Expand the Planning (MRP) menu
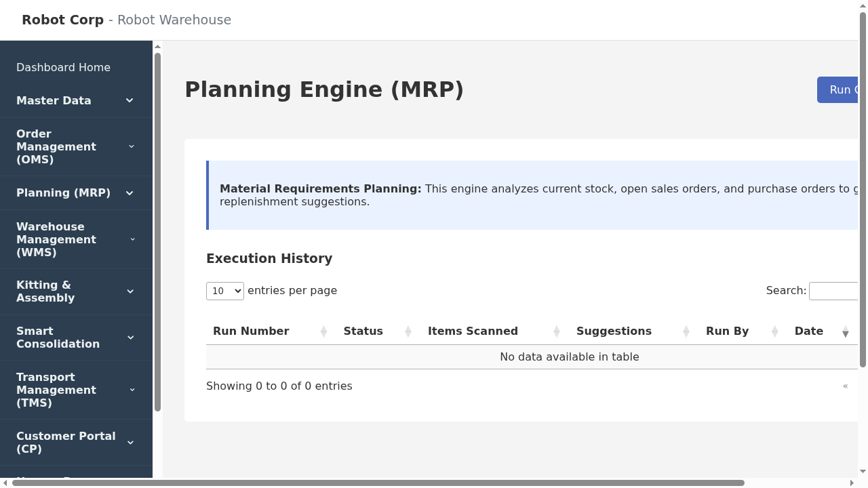This screenshot has height=488, width=868. coord(76,192)
